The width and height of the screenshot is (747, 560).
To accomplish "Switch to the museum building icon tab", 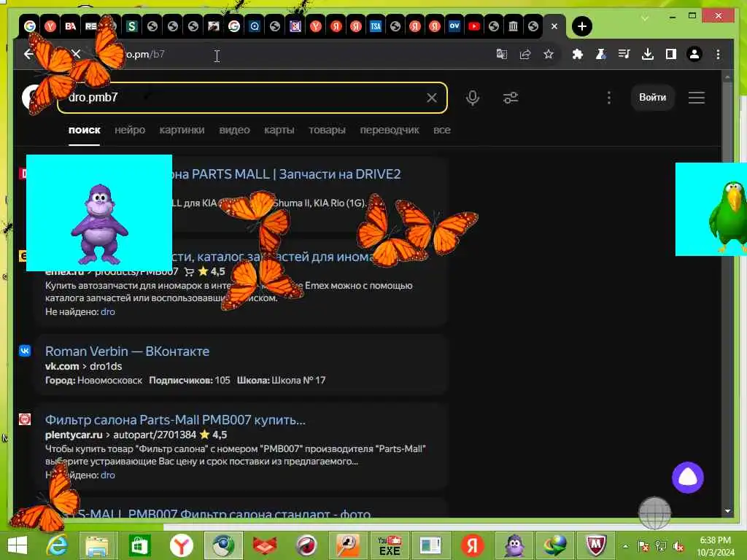I will tap(513, 26).
